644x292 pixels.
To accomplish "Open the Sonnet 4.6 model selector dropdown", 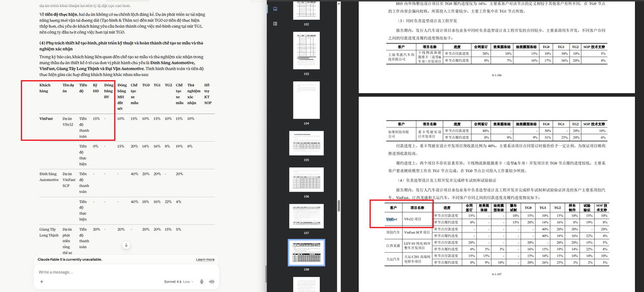I will click(179, 282).
